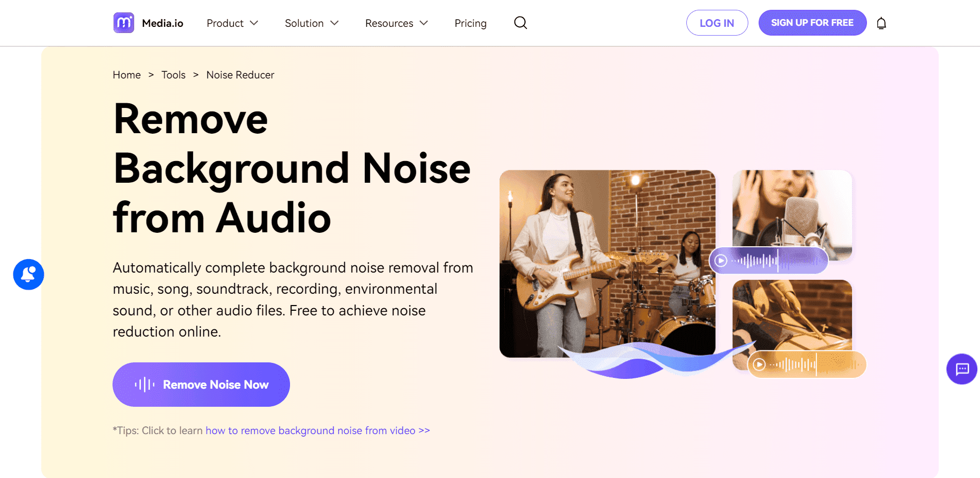
Task: Expand the Resources dropdown menu
Action: (396, 23)
